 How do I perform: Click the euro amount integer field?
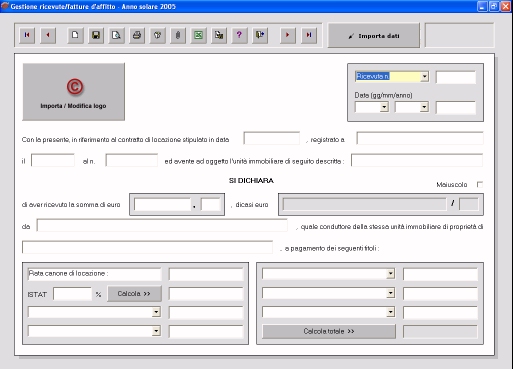point(162,204)
